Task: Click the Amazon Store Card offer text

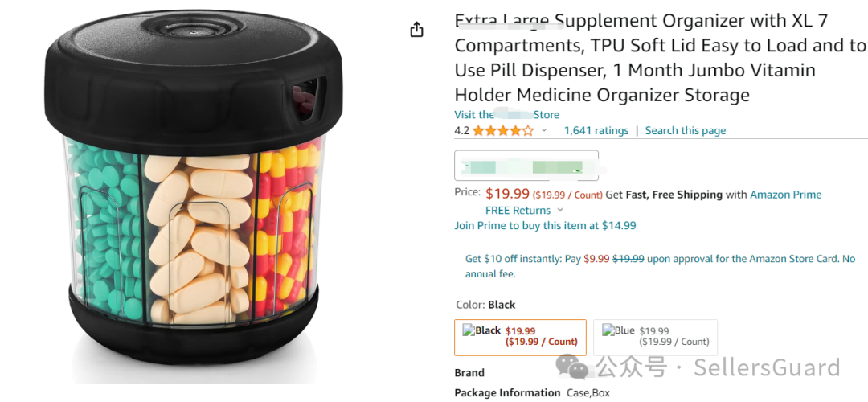Action: 660,266
